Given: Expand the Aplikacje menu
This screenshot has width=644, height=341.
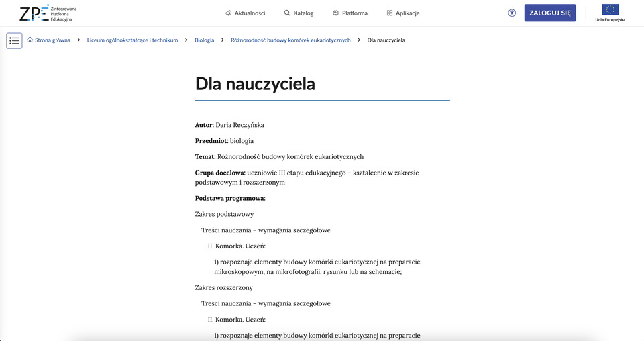Looking at the screenshot, I should pyautogui.click(x=407, y=13).
